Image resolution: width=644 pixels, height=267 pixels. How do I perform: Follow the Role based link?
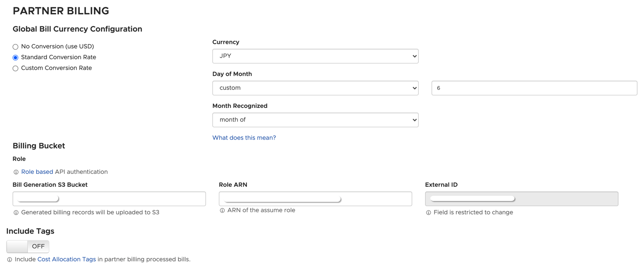coord(37,172)
